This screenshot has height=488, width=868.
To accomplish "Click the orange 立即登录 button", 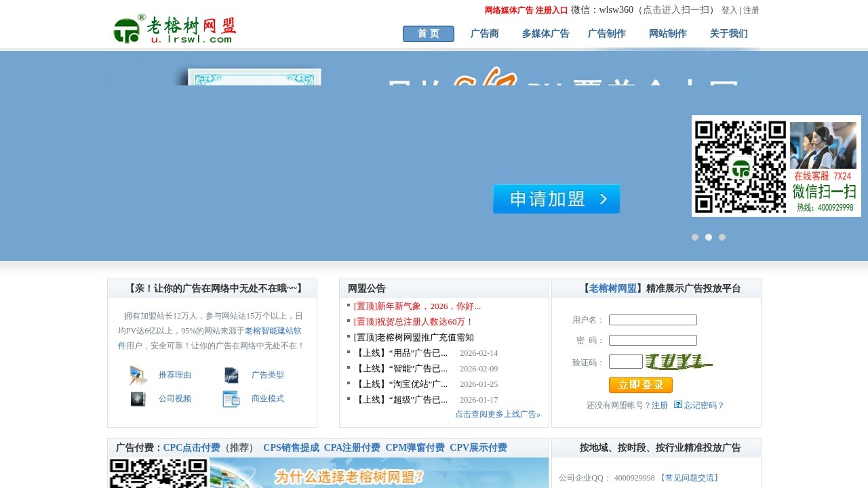I will [640, 384].
